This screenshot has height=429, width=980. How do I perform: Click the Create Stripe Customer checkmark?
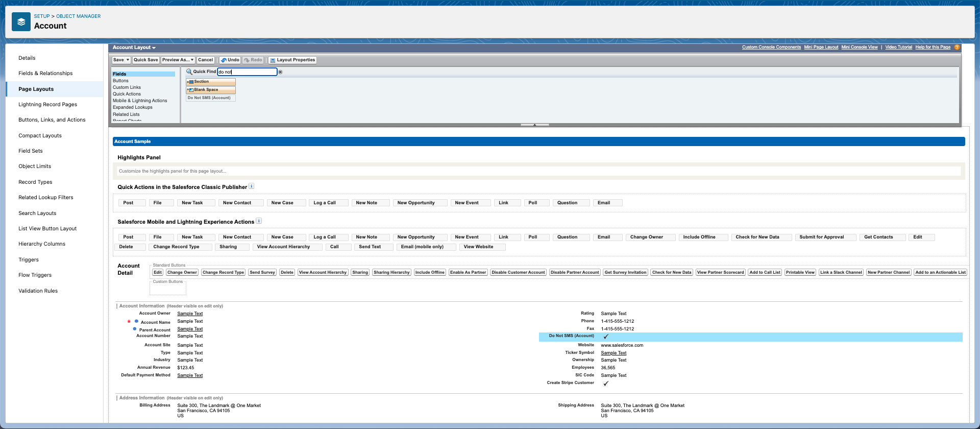click(606, 384)
